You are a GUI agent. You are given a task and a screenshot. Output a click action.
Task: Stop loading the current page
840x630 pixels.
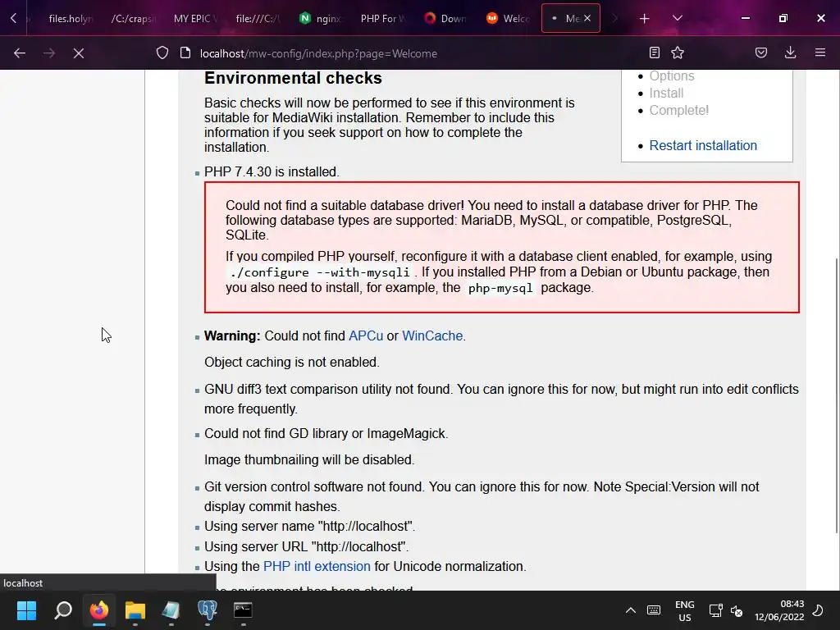[79, 53]
